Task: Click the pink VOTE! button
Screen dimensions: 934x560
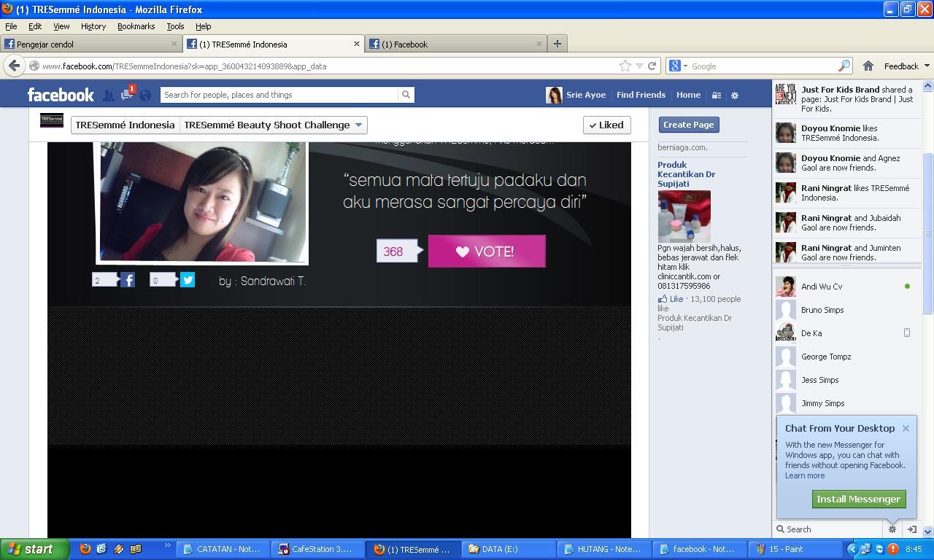Action: click(487, 251)
